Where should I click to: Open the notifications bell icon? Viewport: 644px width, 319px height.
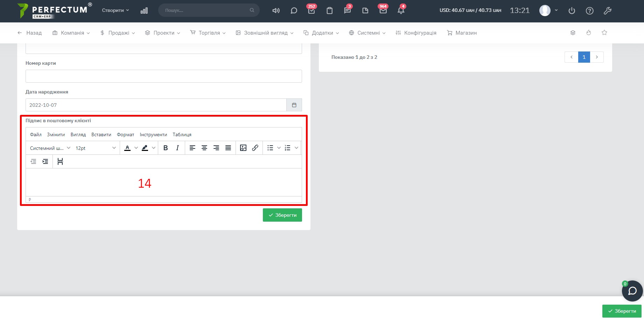[401, 11]
